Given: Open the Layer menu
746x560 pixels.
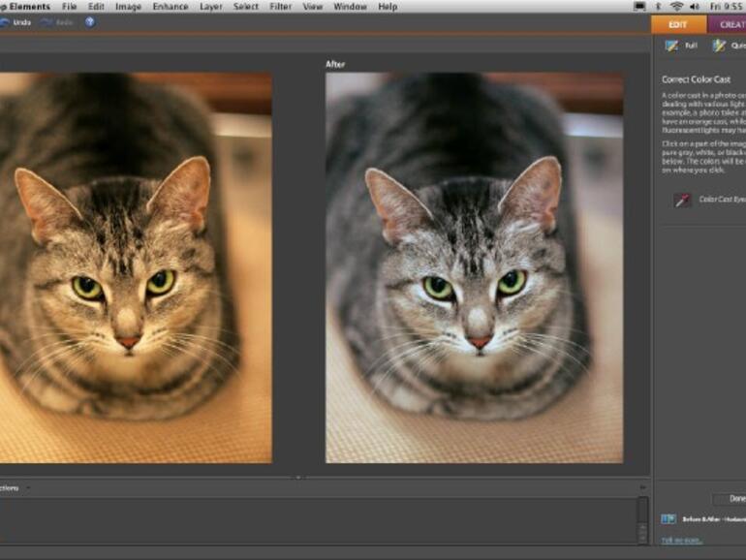Looking at the screenshot, I should coord(210,7).
